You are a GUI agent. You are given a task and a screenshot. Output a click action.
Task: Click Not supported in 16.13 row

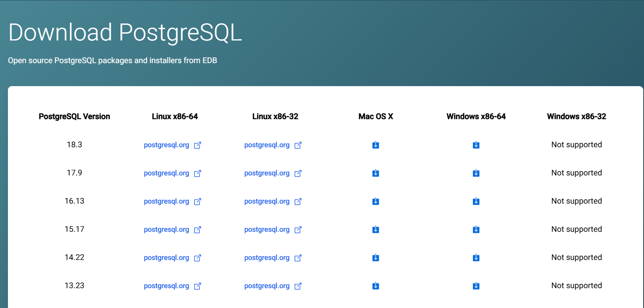tap(577, 201)
